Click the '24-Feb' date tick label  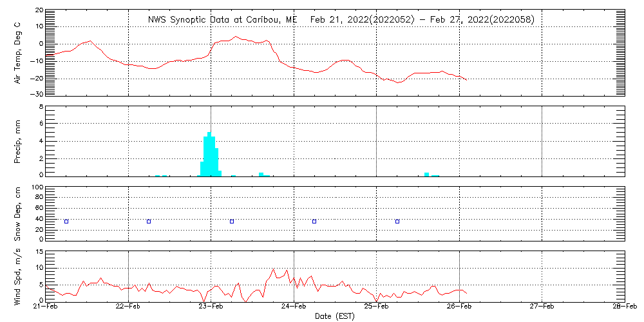pos(294,307)
